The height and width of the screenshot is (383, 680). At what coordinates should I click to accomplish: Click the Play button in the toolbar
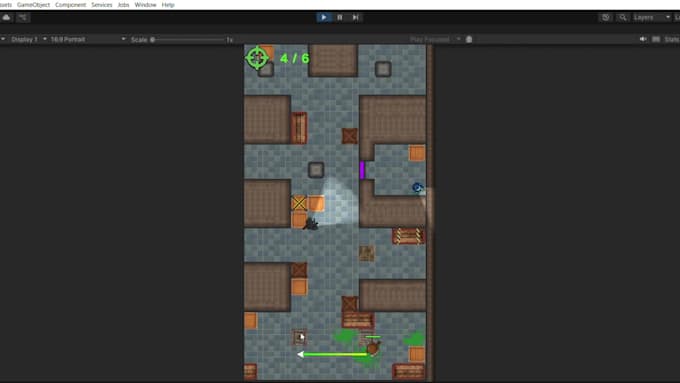[323, 17]
